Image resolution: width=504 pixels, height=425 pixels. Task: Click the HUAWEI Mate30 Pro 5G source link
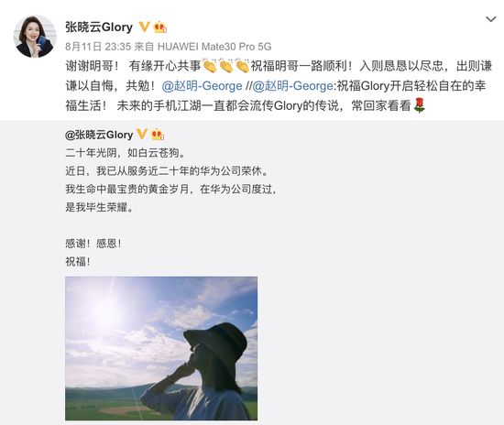click(x=214, y=47)
